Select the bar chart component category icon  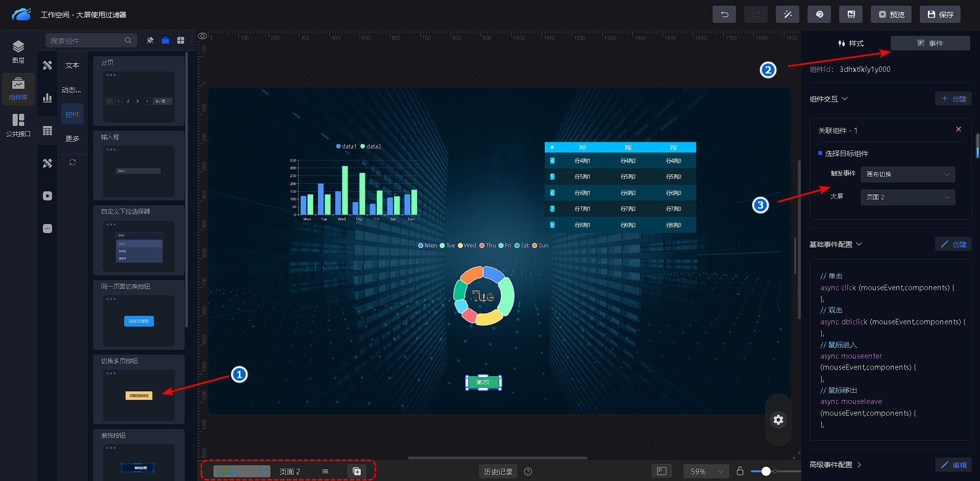coord(47,98)
